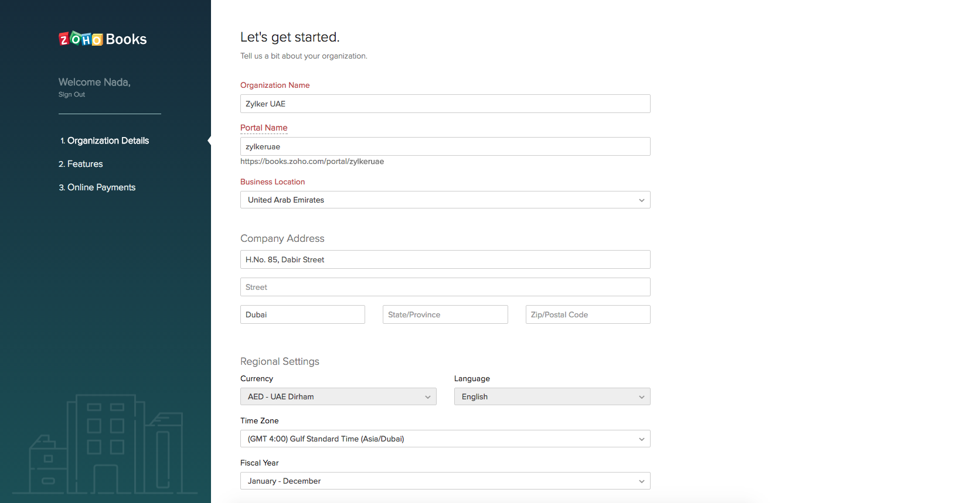Click the building illustration in the sidebar
This screenshot has width=980, height=503.
click(x=106, y=445)
